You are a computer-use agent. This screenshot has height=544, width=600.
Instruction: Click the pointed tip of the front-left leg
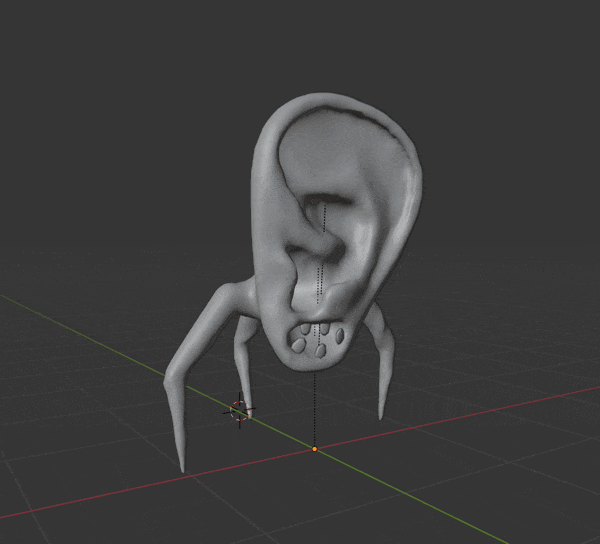[181, 466]
